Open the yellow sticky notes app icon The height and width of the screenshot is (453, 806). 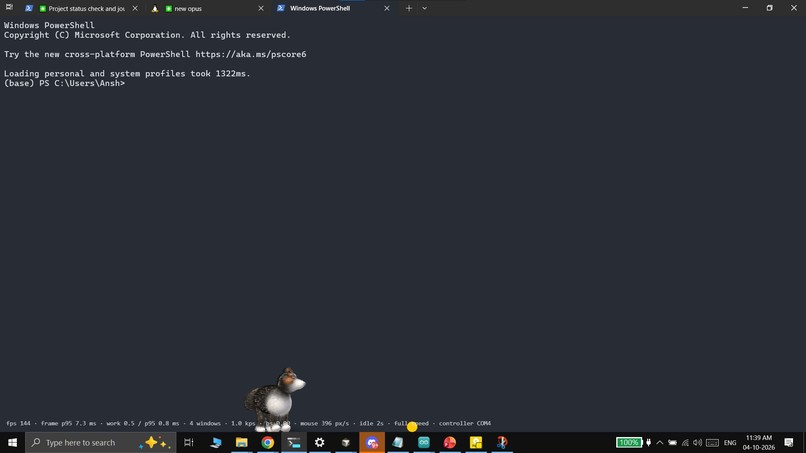pos(476,442)
